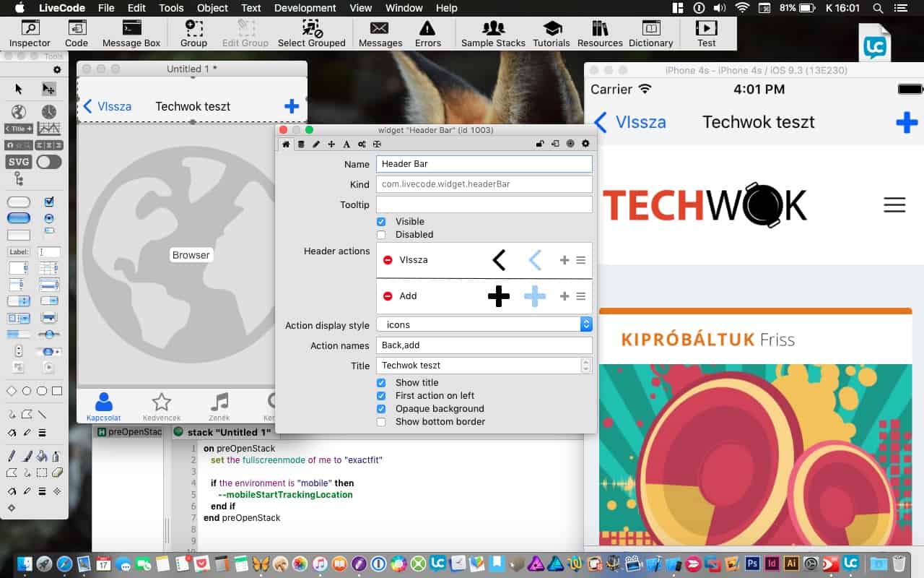Pick the SVG icon widget in Tools palette
Screen dimensions: 924x578
click(x=19, y=162)
